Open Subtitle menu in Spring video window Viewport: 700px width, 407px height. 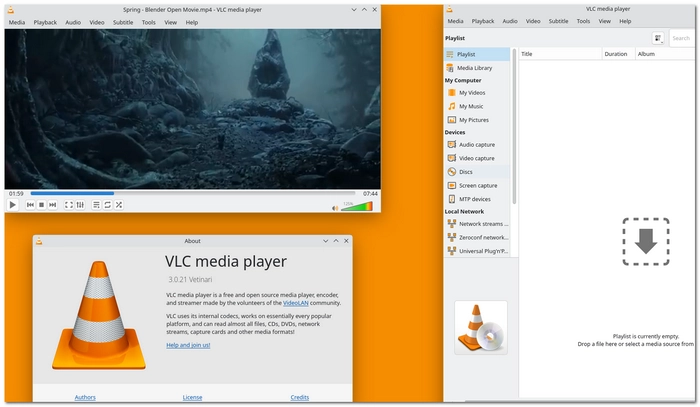[123, 22]
